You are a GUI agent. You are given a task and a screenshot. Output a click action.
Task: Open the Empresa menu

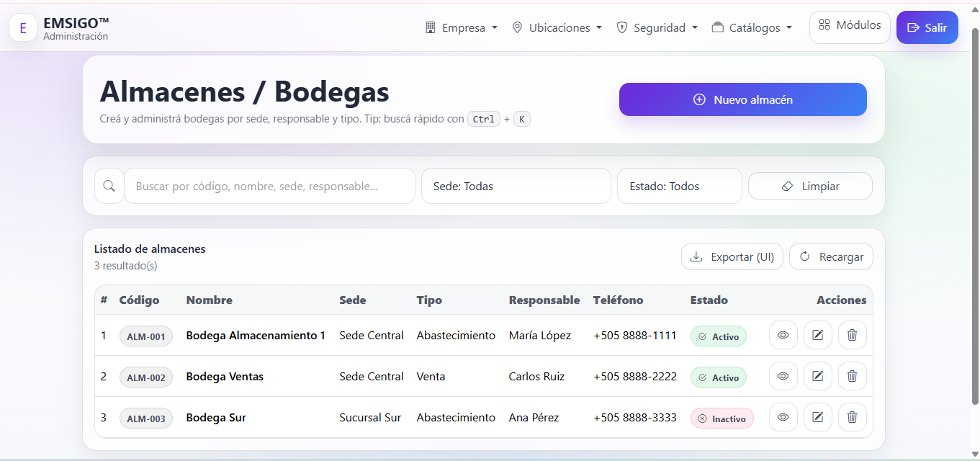462,27
